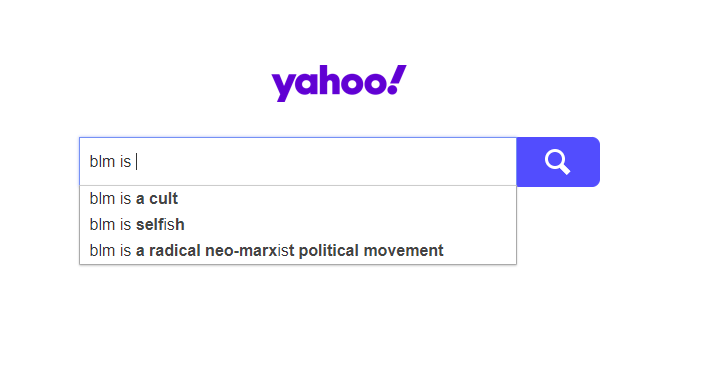Click the blue search button's rounded right edge

(x=594, y=162)
